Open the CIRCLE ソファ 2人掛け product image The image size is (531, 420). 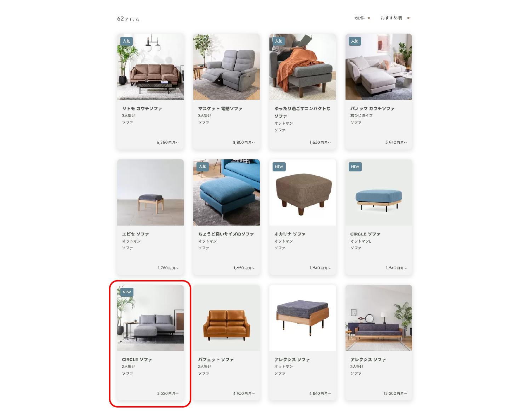pos(150,318)
